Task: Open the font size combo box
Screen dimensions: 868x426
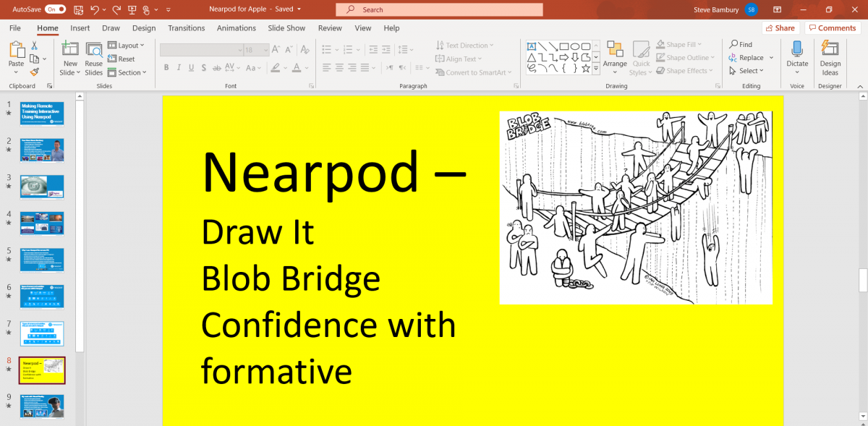Action: tap(256, 50)
